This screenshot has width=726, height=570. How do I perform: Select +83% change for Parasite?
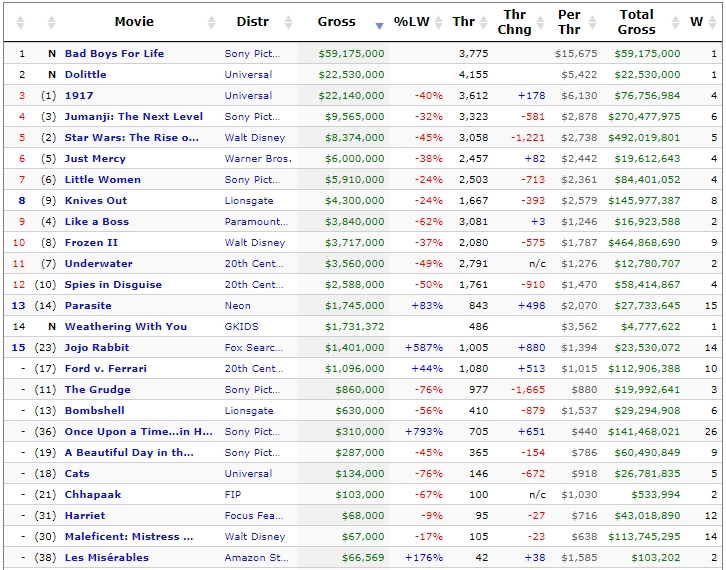coord(427,306)
